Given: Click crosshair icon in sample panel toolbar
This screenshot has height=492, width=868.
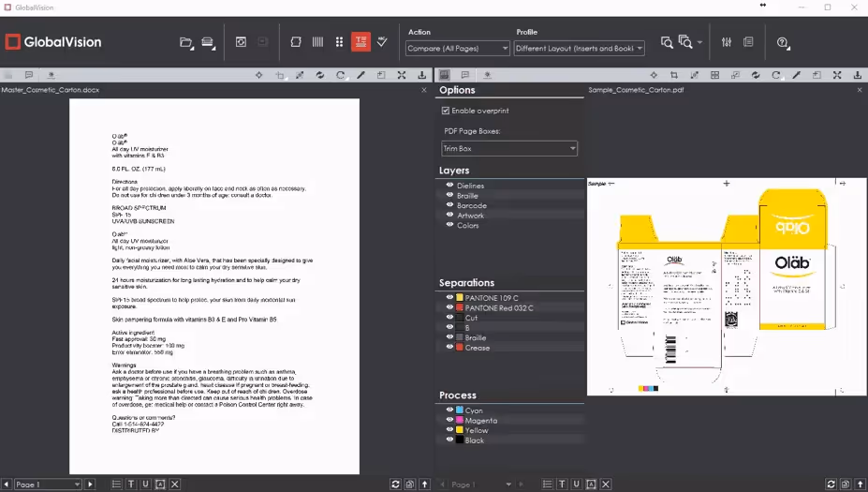Looking at the screenshot, I should tap(654, 75).
